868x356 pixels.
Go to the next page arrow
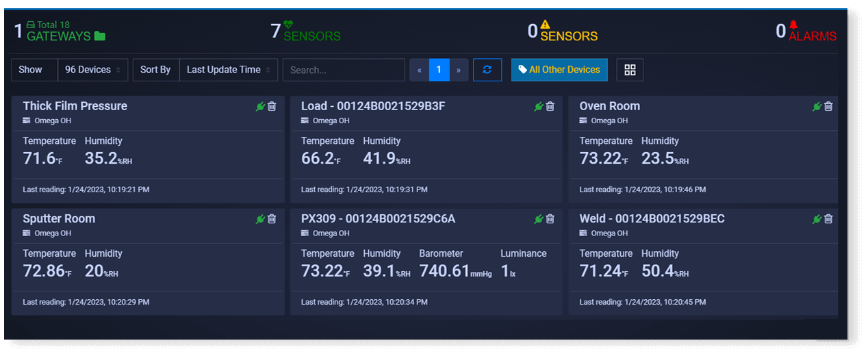459,70
